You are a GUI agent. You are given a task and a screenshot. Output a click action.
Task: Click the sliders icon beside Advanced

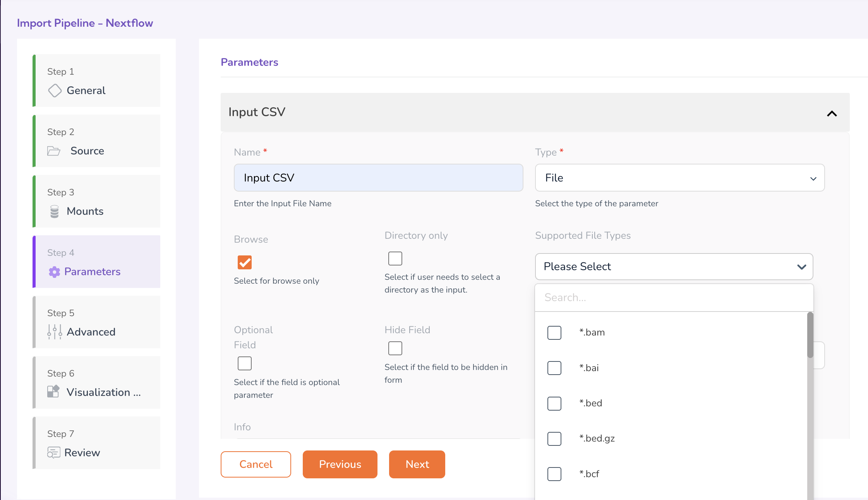click(55, 332)
